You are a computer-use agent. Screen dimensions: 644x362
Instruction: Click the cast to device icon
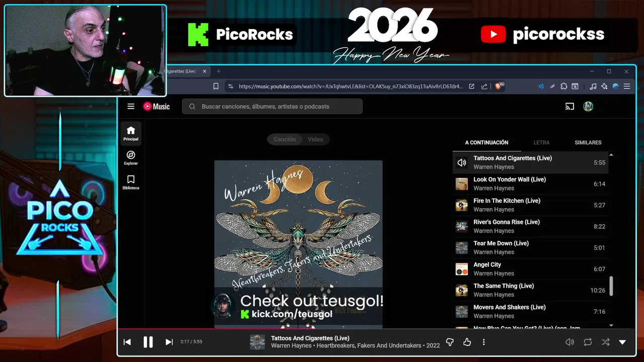coord(570,107)
